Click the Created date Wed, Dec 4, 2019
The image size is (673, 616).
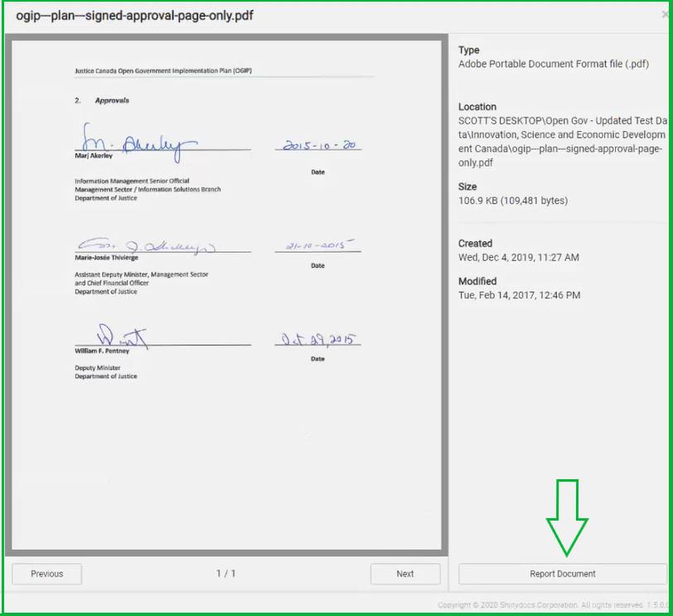[x=519, y=258]
